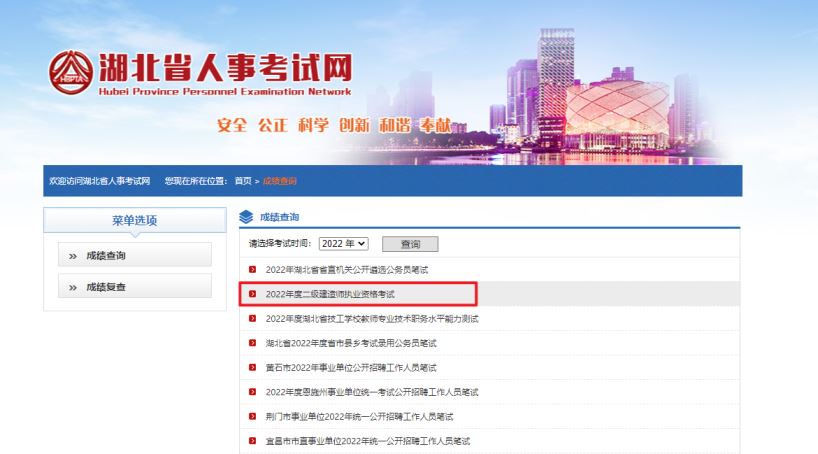Open 2022年度恩施州事业单位统一考试 link

[x=372, y=392]
